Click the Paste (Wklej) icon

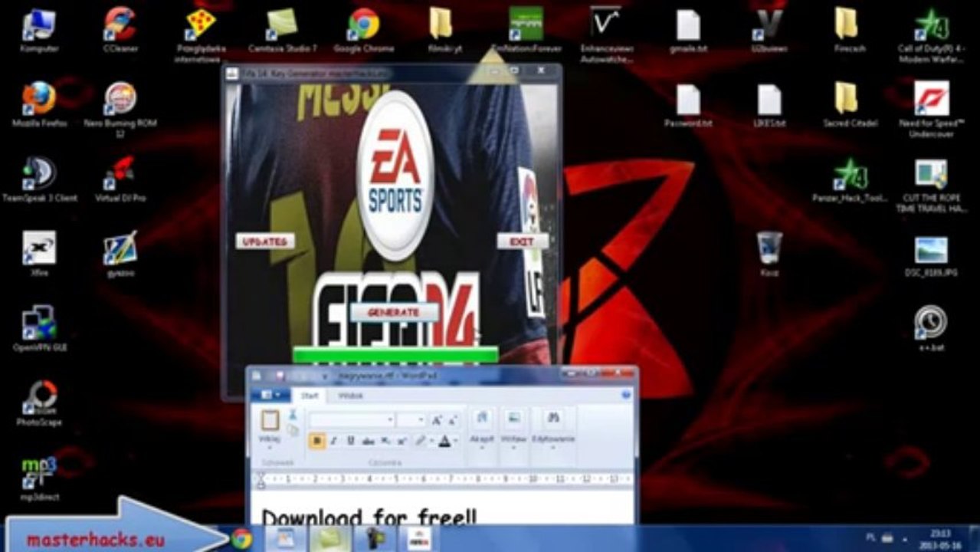270,420
